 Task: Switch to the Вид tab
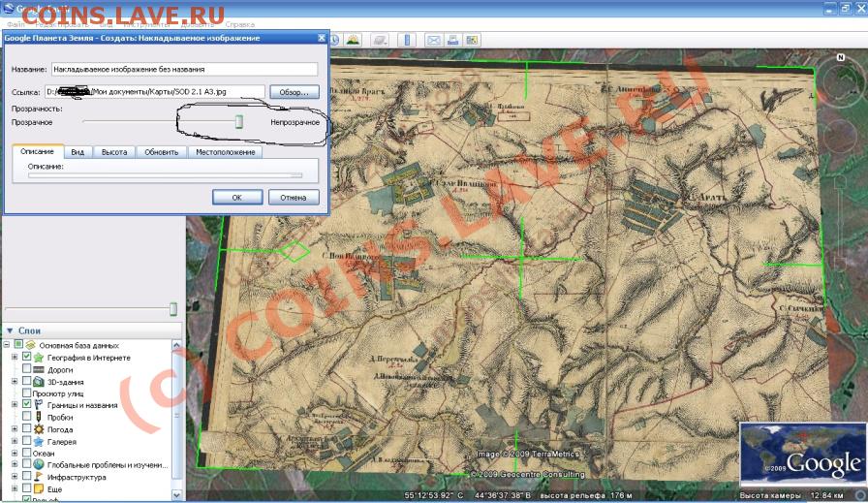(x=77, y=152)
